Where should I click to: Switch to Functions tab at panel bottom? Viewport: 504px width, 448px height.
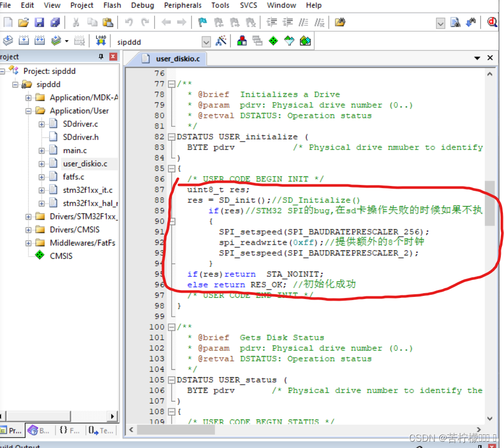tap(70, 430)
